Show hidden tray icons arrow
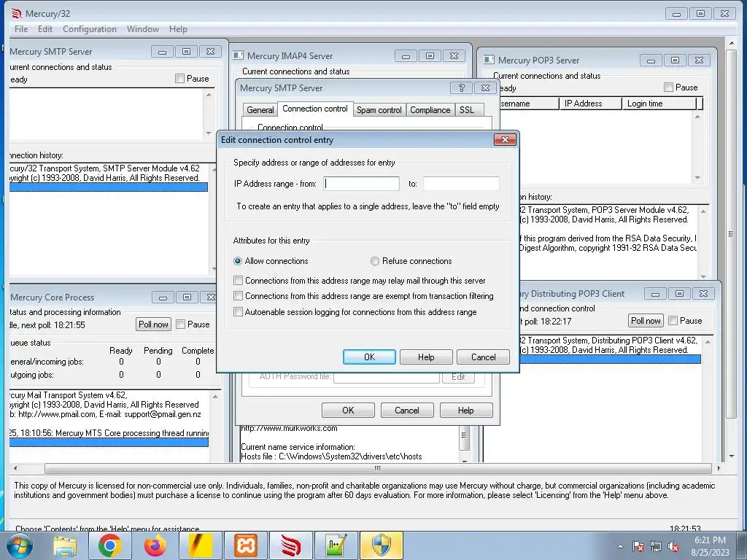The image size is (747, 560). coord(620,546)
